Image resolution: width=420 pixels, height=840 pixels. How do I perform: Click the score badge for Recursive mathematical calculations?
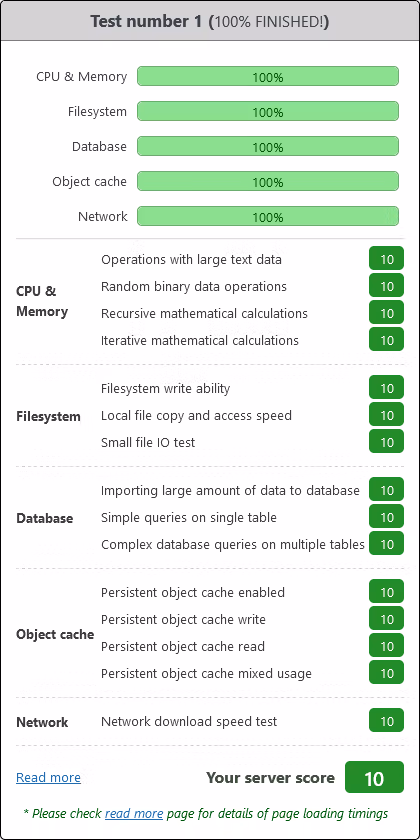[386, 313]
